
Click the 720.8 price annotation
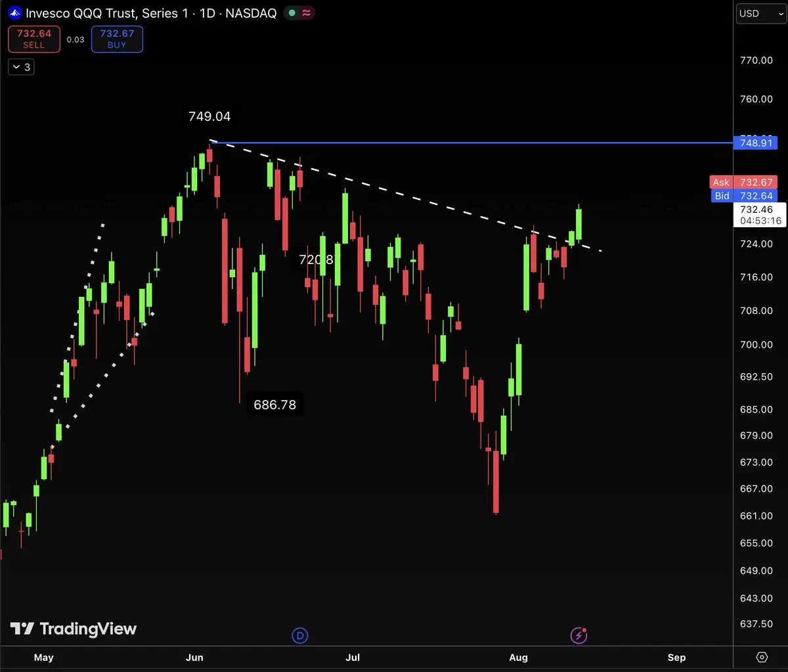[316, 259]
